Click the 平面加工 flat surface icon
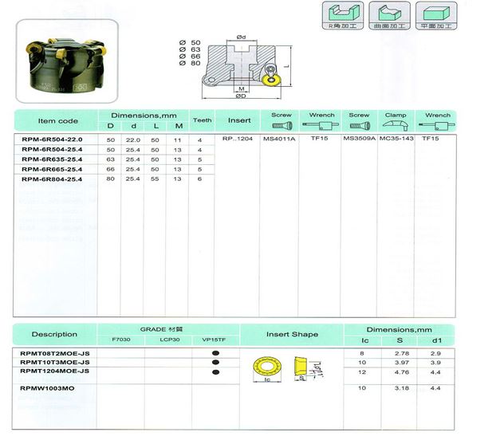504x440 pixels. [436, 16]
